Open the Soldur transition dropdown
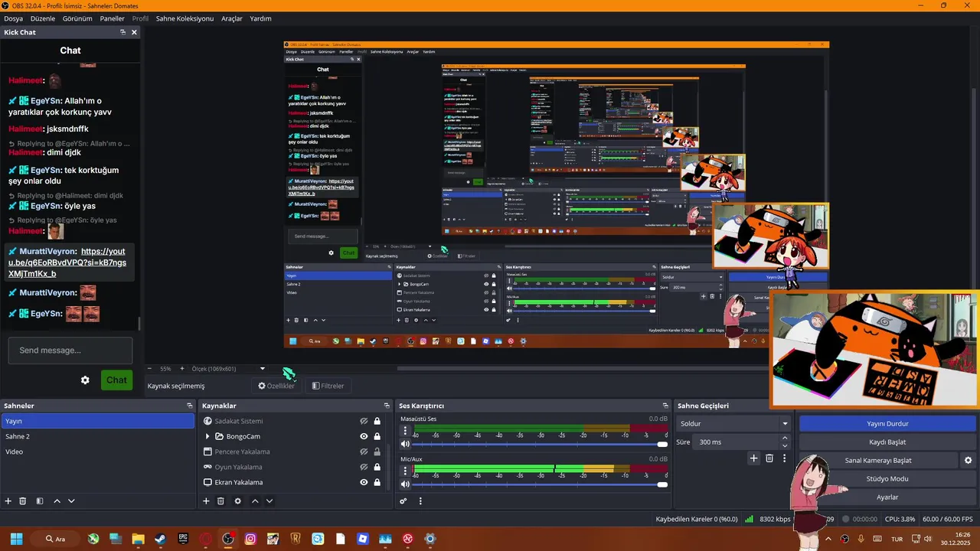 733,423
